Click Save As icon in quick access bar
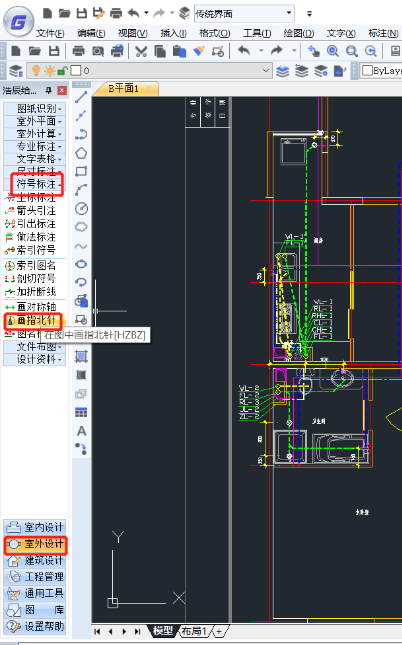The height and width of the screenshot is (645, 402). tap(99, 14)
